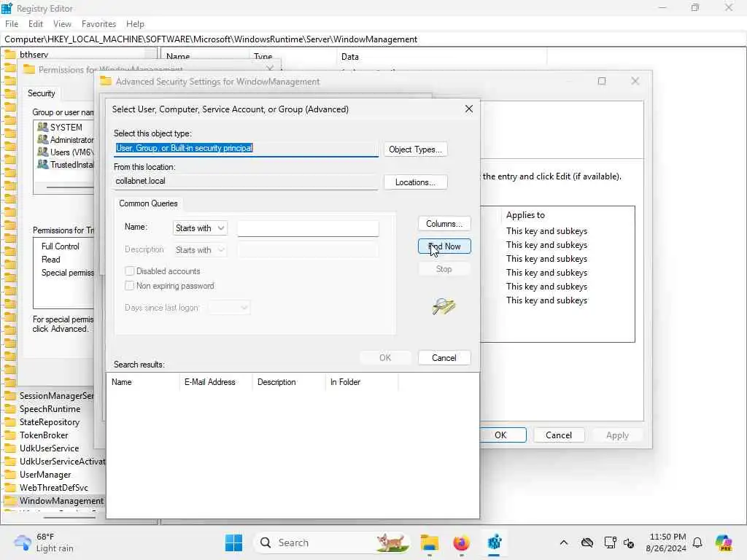This screenshot has width=747, height=560.
Task: Open the Name 'Starts with' dropdown
Action: coord(200,228)
